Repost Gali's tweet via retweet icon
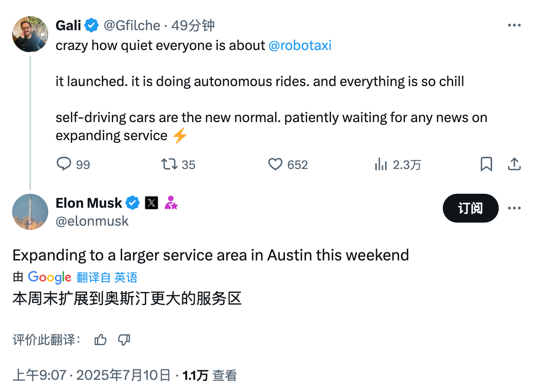 tap(169, 164)
